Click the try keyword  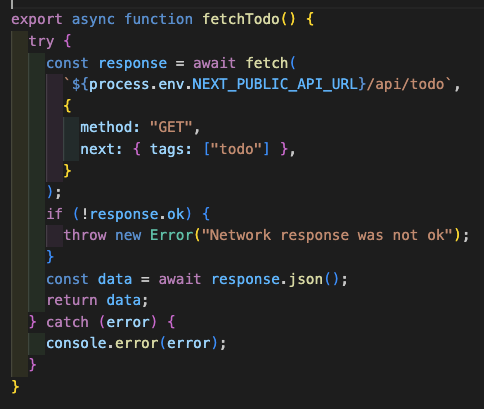[41, 41]
